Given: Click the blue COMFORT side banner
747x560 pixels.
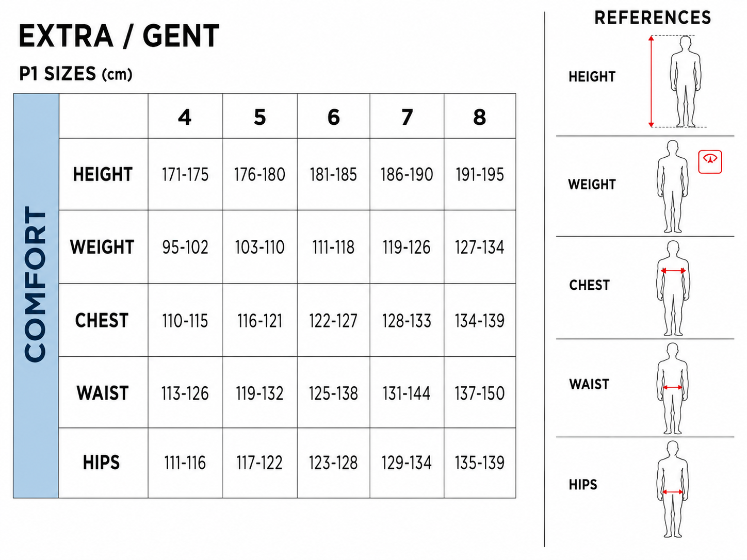Looking at the screenshot, I should point(36,295).
